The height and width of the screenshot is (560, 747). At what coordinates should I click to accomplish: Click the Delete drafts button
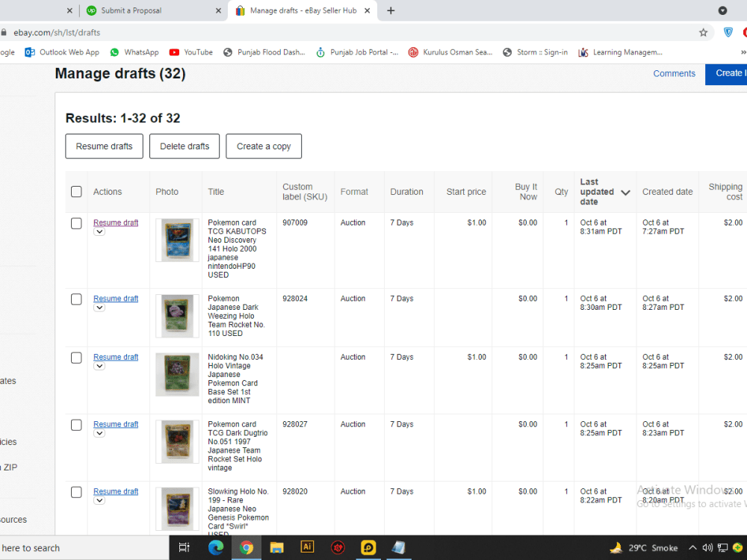(x=185, y=146)
